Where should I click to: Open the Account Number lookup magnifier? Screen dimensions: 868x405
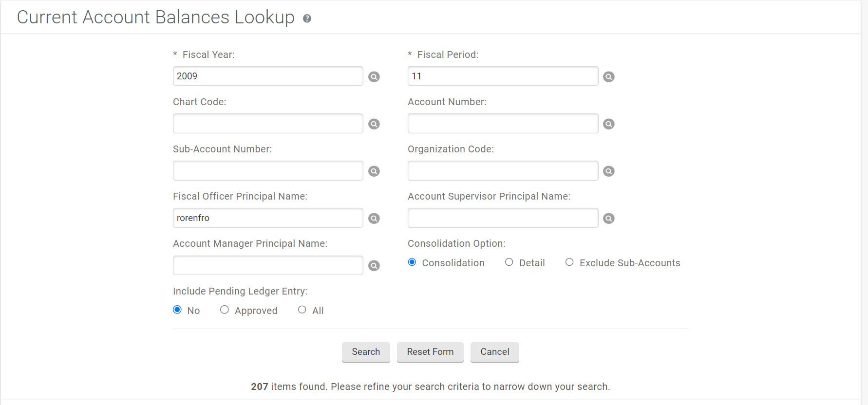point(609,124)
